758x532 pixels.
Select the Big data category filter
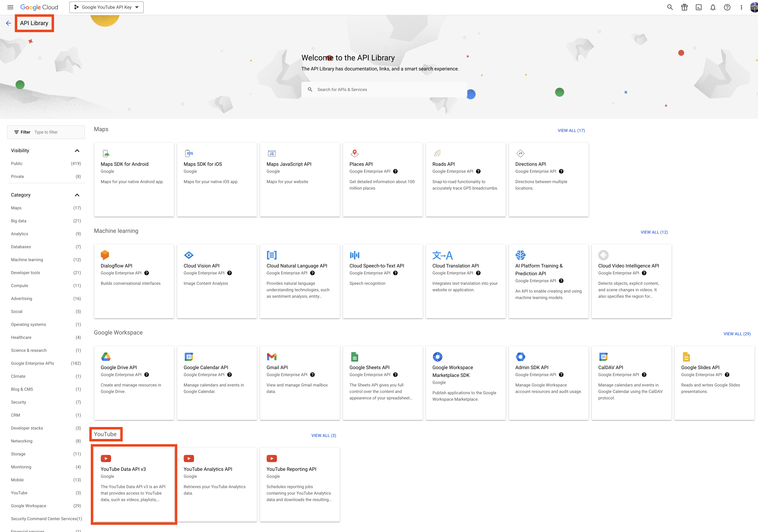click(46, 221)
